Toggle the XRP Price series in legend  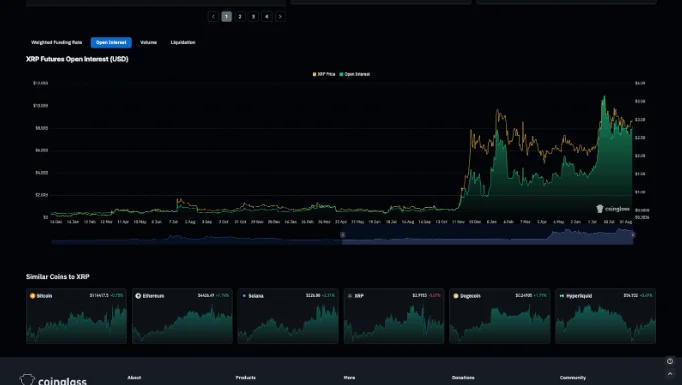pos(324,74)
